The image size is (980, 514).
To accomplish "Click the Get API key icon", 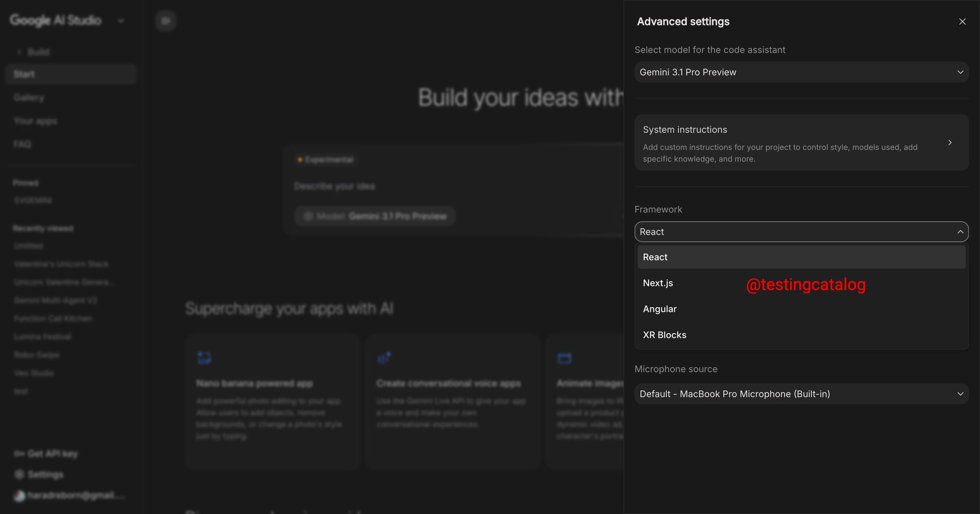I will (x=19, y=453).
